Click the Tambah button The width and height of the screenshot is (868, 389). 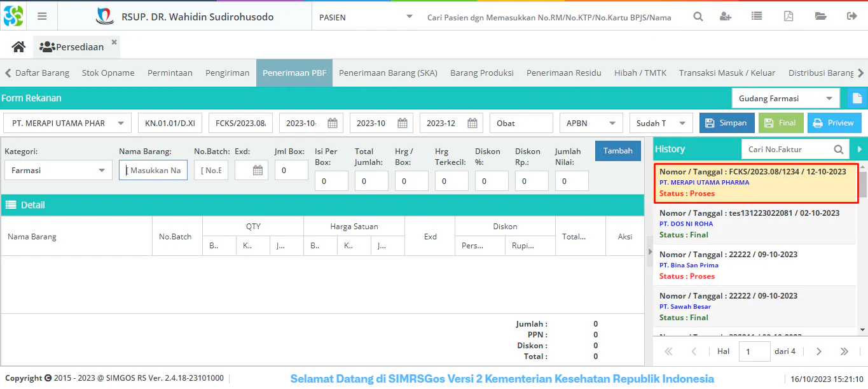(x=618, y=151)
